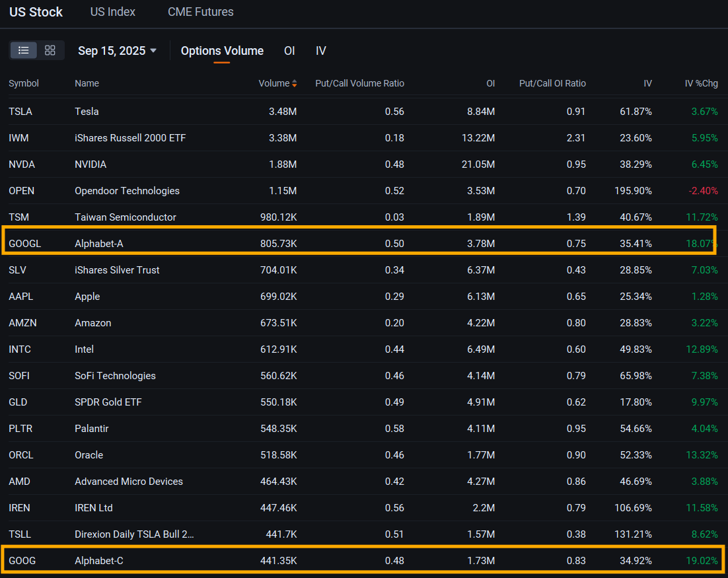Select the Alphabet-C GOOG row
Screen dimensions: 728x578
(363, 560)
